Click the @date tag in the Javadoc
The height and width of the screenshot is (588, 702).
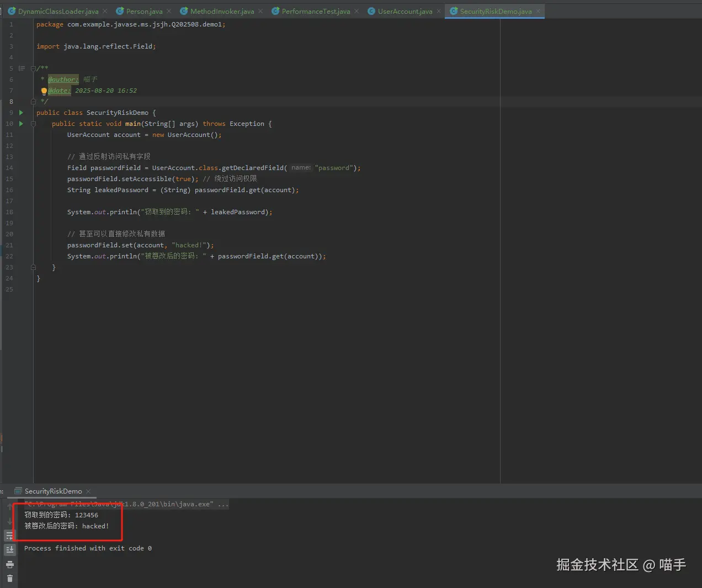click(59, 91)
